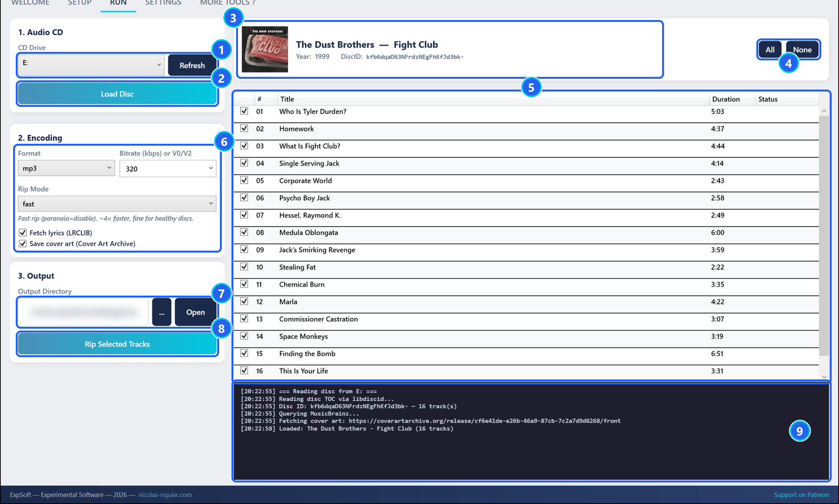
Task: Click the browse '...' button for output directory
Action: pyautogui.click(x=162, y=312)
